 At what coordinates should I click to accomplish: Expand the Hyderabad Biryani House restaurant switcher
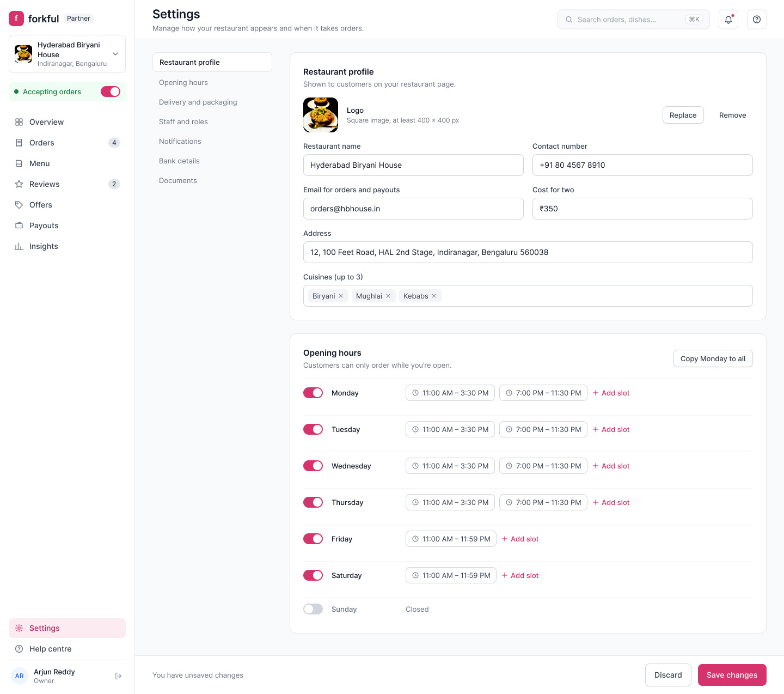click(68, 54)
